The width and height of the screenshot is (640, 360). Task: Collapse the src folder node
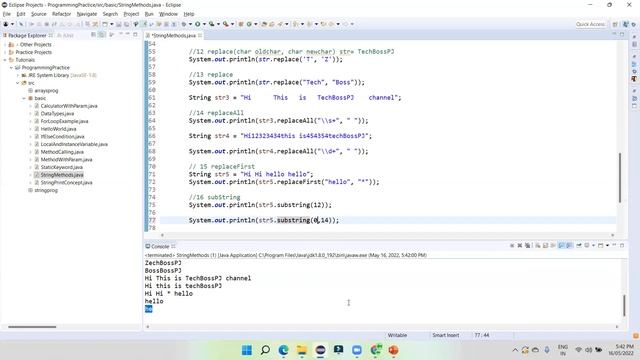[18, 83]
